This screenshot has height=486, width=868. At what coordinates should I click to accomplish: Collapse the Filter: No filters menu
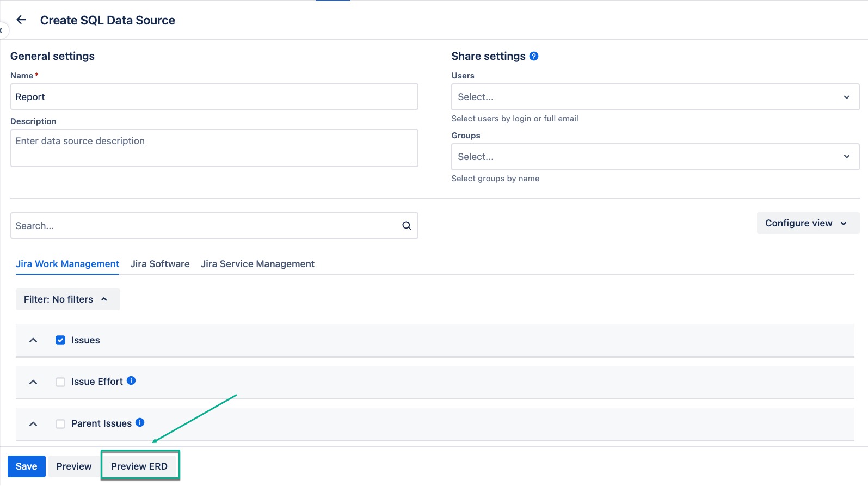67,299
